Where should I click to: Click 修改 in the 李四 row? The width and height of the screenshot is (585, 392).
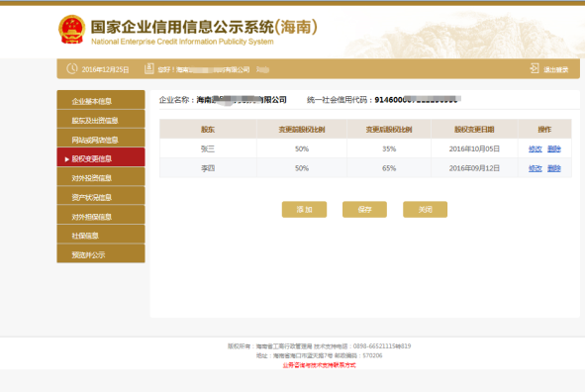click(x=535, y=168)
